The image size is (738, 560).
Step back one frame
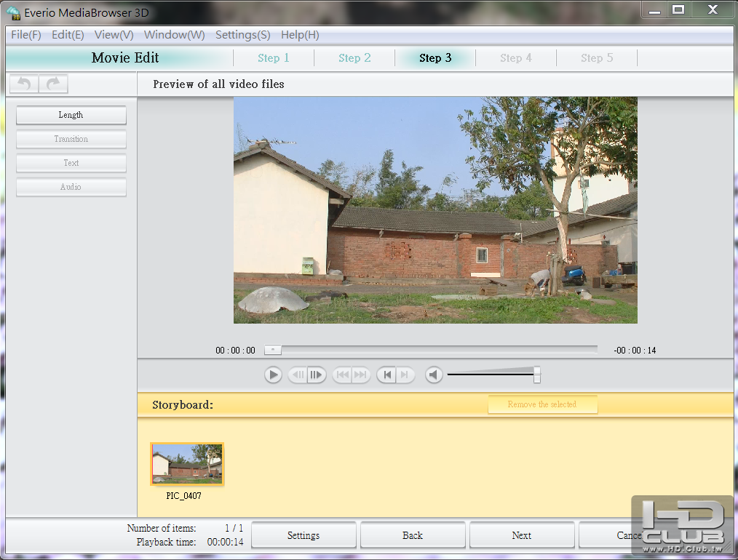(298, 375)
